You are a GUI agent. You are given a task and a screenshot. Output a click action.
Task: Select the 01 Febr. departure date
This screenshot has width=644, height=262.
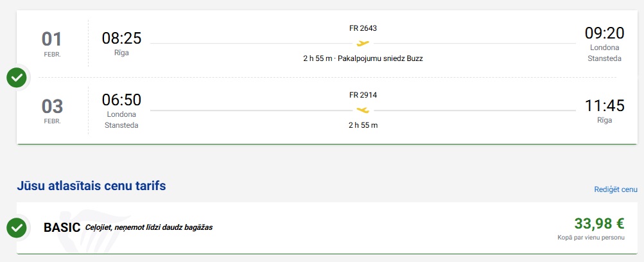coord(52,42)
